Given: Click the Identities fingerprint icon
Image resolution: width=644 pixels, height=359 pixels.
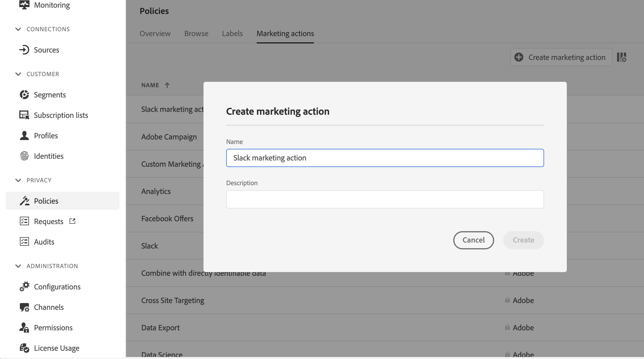Looking at the screenshot, I should (24, 156).
